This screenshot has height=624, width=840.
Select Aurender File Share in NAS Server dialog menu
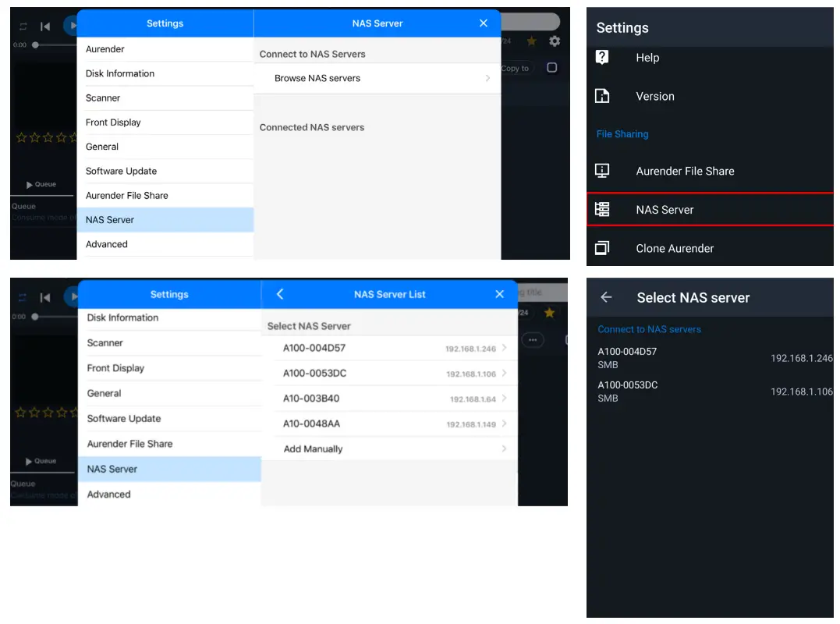click(x=165, y=196)
